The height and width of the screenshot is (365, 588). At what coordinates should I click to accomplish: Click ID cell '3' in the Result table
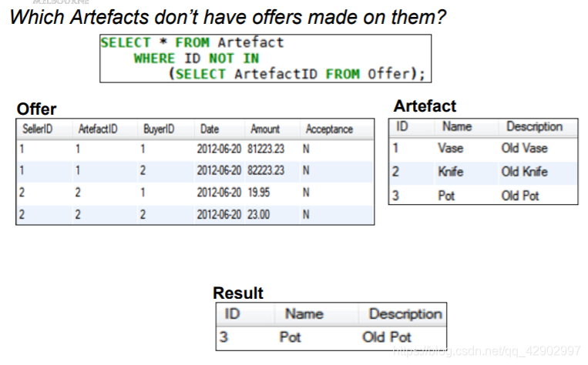click(x=223, y=337)
